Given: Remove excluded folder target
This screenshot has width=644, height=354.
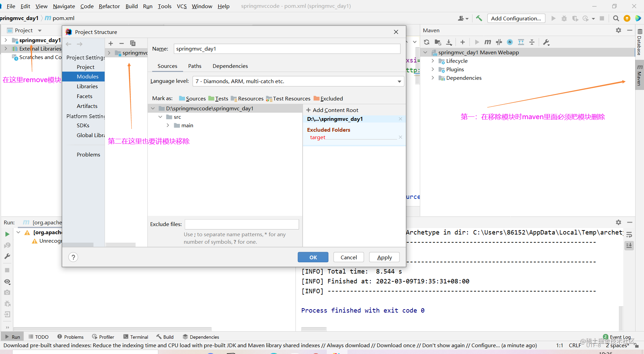Looking at the screenshot, I should 400,137.
